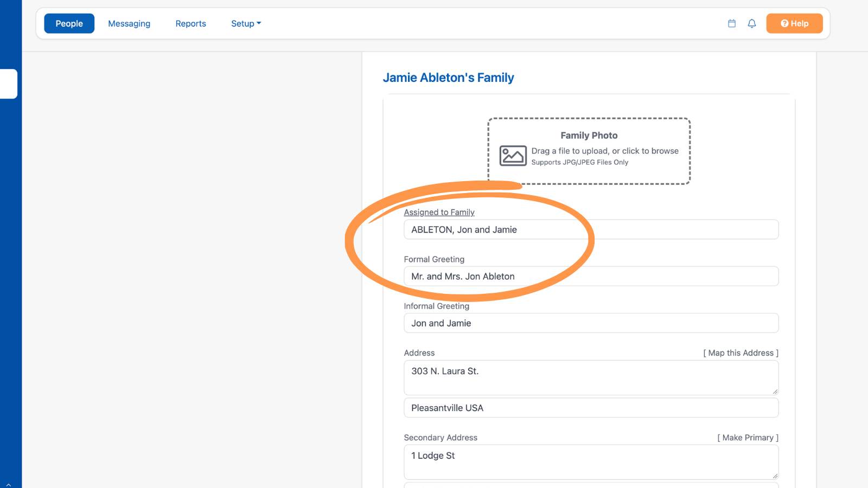The width and height of the screenshot is (868, 488).
Task: Click the Secondary Address textarea with 1 Lodge St
Action: [x=591, y=462]
